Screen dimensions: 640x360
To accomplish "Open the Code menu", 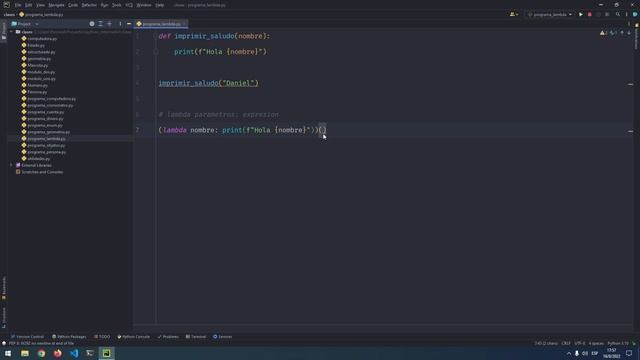I will pyautogui.click(x=73, y=5).
